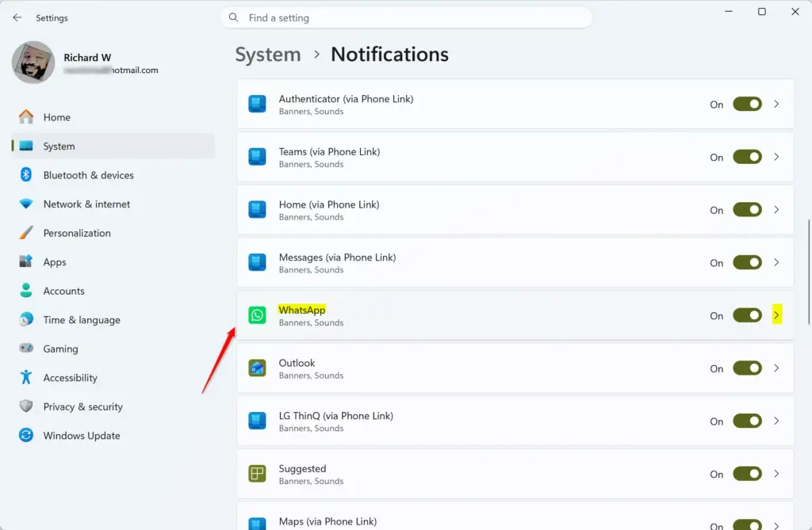This screenshot has width=812, height=530.
Task: Turn off Teams notifications toggle
Action: (x=747, y=157)
